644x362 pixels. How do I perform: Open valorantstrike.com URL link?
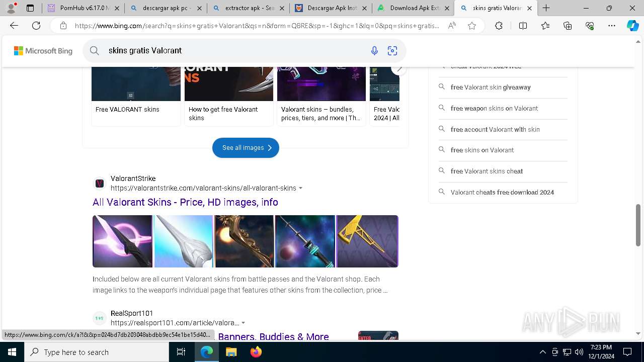click(x=203, y=188)
